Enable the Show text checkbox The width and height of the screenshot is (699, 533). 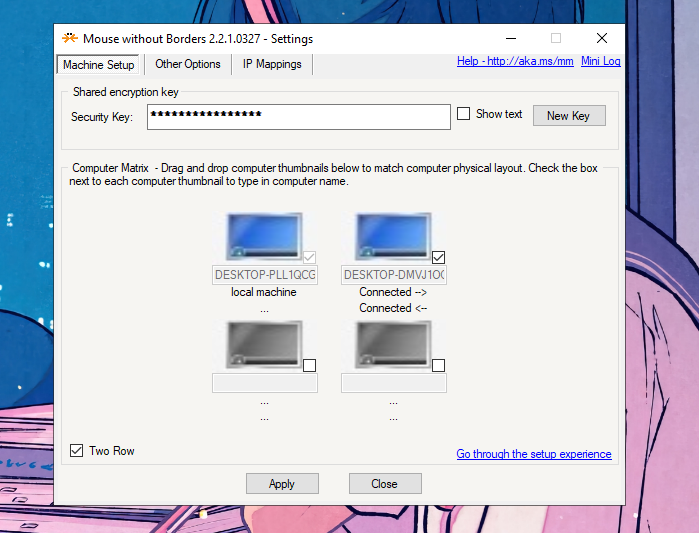coord(464,114)
